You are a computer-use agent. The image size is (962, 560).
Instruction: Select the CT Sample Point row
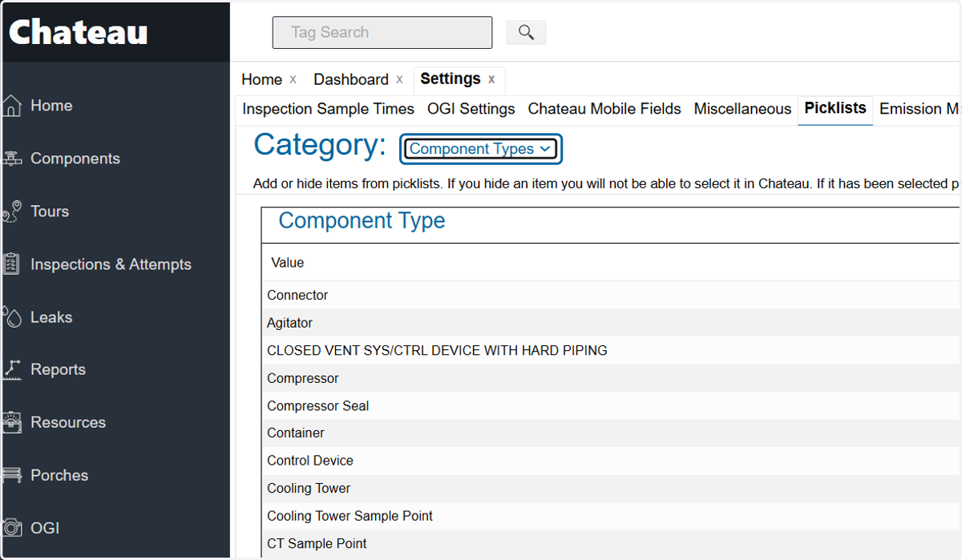[x=611, y=543]
